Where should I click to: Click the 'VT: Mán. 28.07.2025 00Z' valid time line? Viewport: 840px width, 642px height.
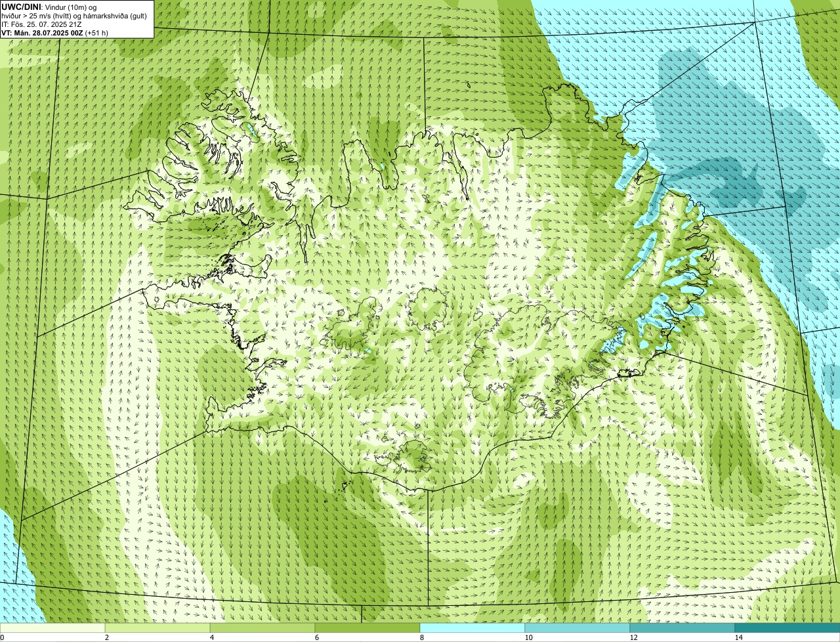pyautogui.click(x=54, y=33)
